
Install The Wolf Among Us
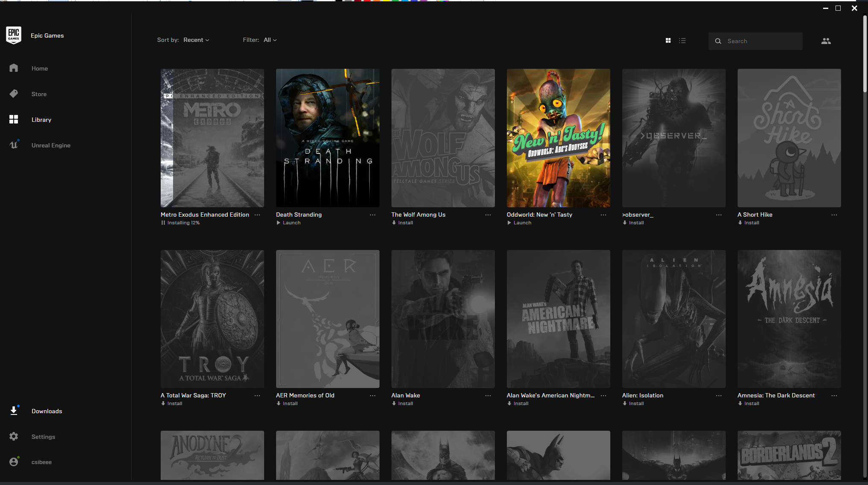pyautogui.click(x=403, y=223)
